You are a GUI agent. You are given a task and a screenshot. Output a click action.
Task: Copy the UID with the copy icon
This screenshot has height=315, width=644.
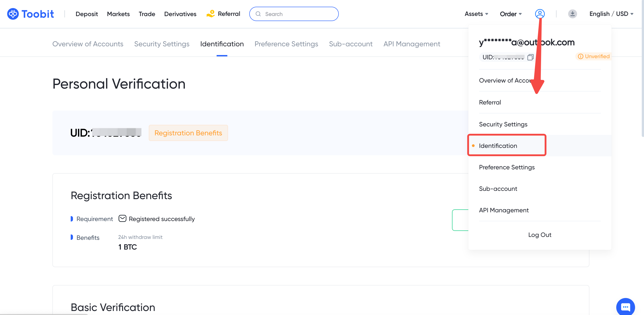pos(530,57)
